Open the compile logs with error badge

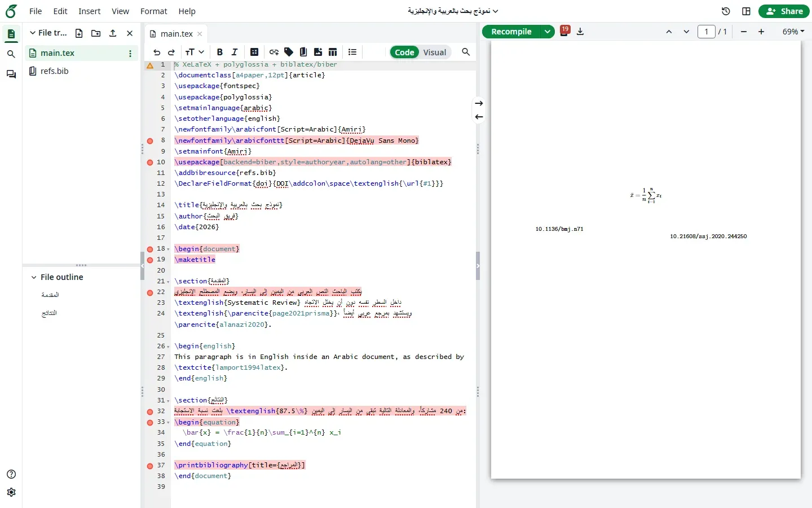564,31
